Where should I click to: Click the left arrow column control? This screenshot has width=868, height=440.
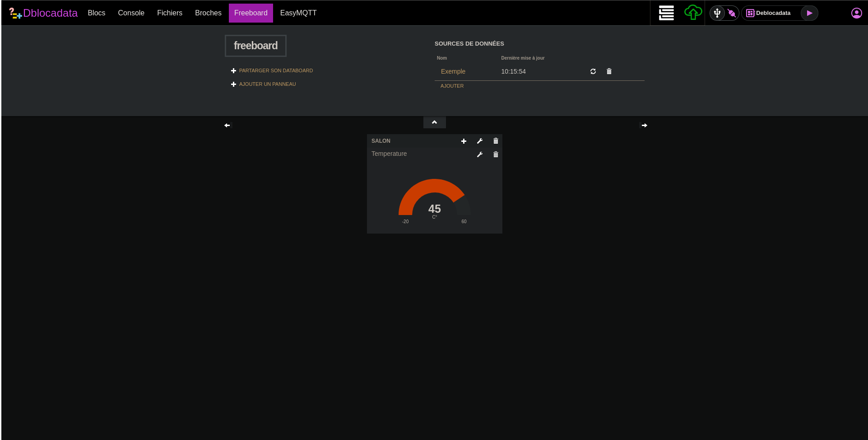point(227,126)
